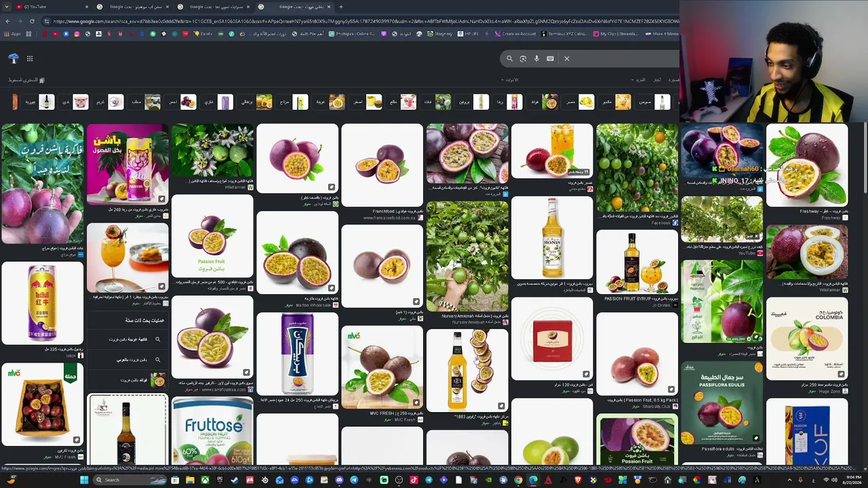The image size is (868, 488).
Task: Start a search with the magnifier icon
Action: tap(510, 59)
